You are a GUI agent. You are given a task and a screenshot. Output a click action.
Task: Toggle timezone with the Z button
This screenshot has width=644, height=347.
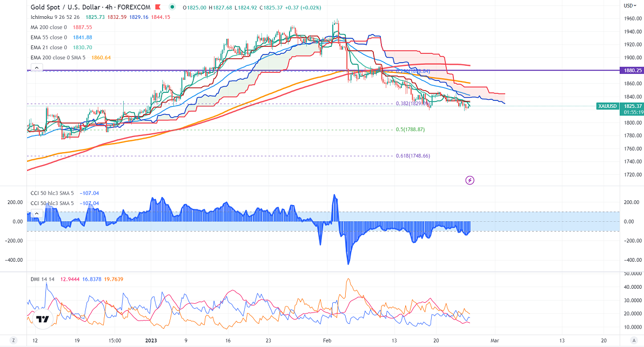(14, 341)
